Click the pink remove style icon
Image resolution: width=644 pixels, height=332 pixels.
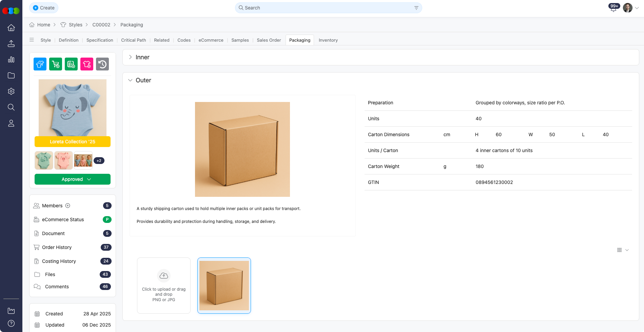[87, 64]
